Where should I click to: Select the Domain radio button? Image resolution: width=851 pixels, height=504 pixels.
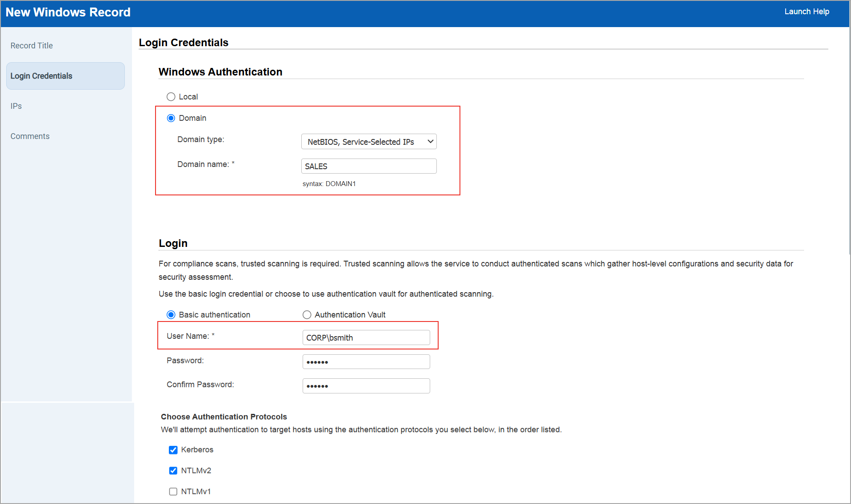[171, 118]
